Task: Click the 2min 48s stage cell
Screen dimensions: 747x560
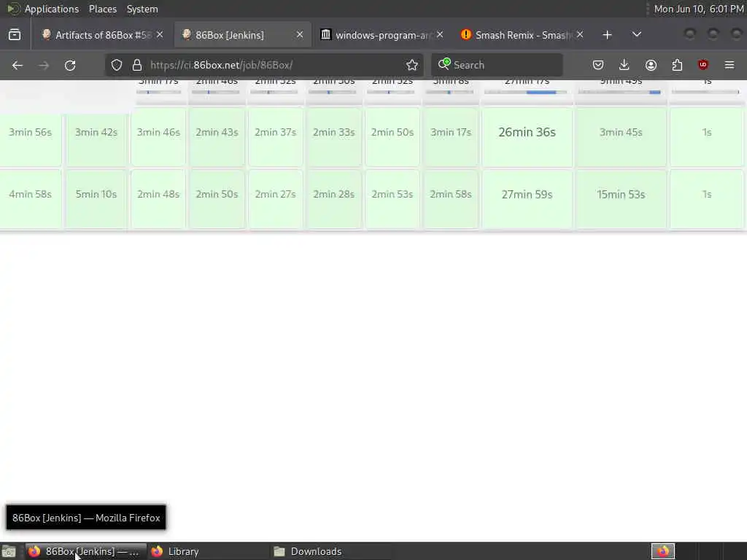Action: [158, 199]
